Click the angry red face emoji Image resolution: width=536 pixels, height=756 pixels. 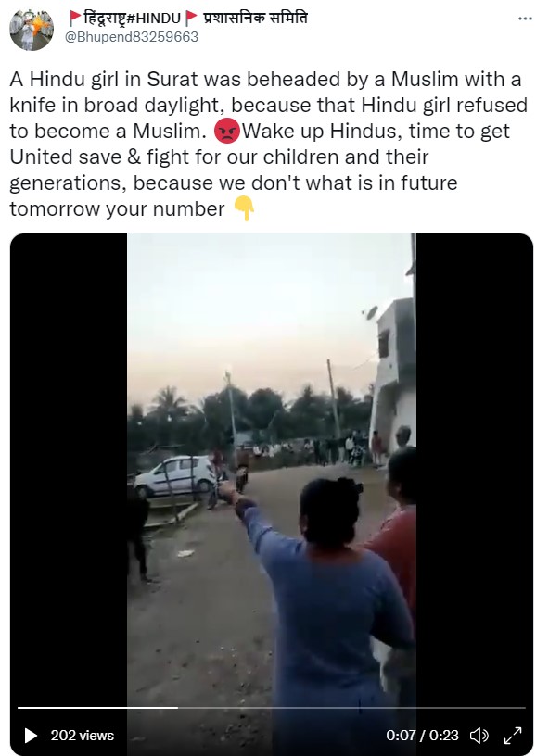[227, 131]
